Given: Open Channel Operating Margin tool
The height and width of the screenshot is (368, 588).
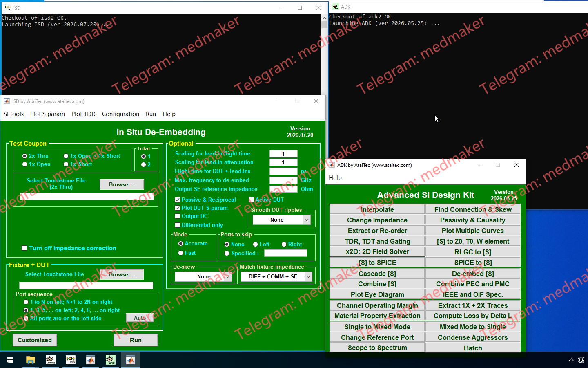Looking at the screenshot, I should pyautogui.click(x=377, y=305).
